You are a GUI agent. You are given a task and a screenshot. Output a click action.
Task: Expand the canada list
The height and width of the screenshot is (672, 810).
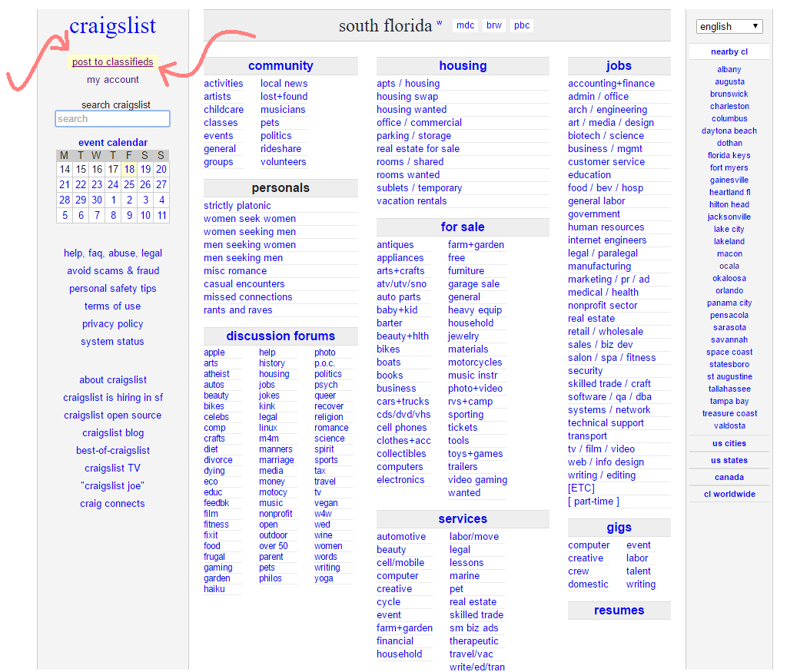point(729,478)
